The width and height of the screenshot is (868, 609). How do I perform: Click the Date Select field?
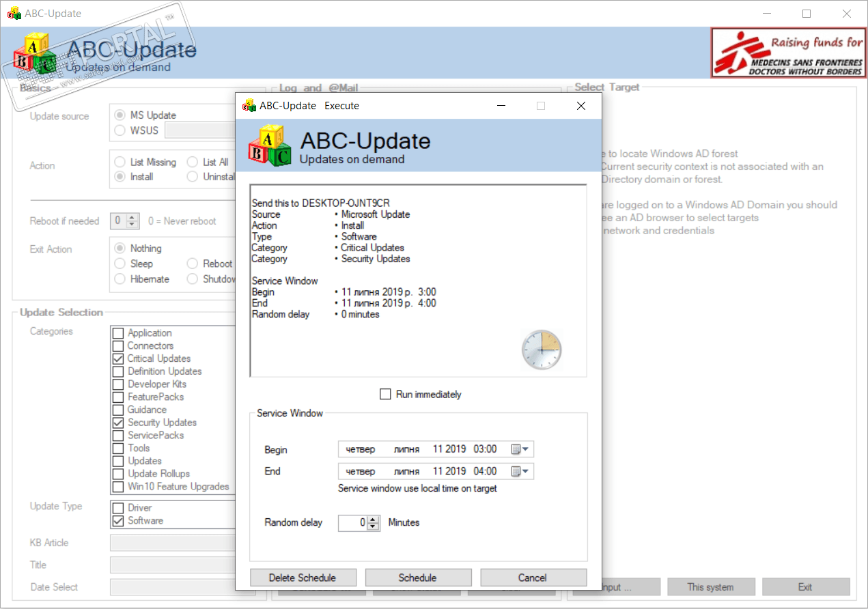(173, 587)
